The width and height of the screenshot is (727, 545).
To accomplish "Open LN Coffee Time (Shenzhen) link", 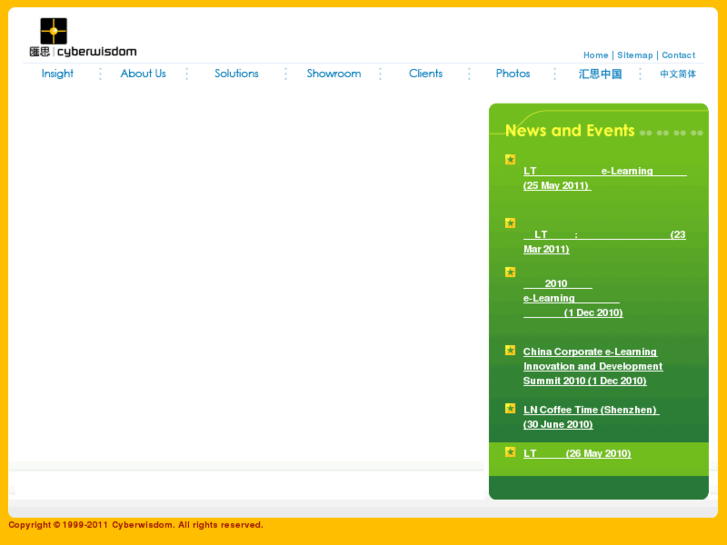I will tap(591, 417).
